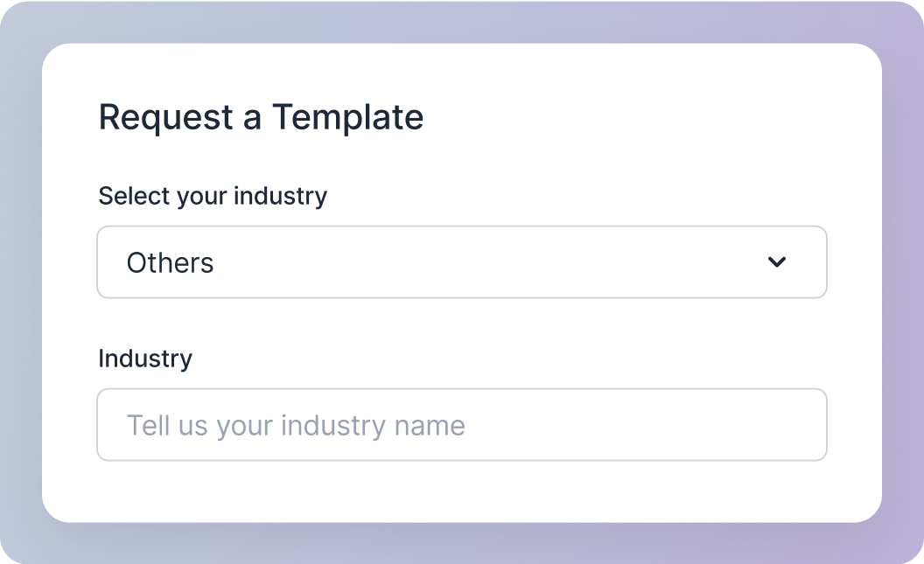This screenshot has width=924, height=564.
Task: Click the placeholder Tell us your industry name
Action: (296, 426)
